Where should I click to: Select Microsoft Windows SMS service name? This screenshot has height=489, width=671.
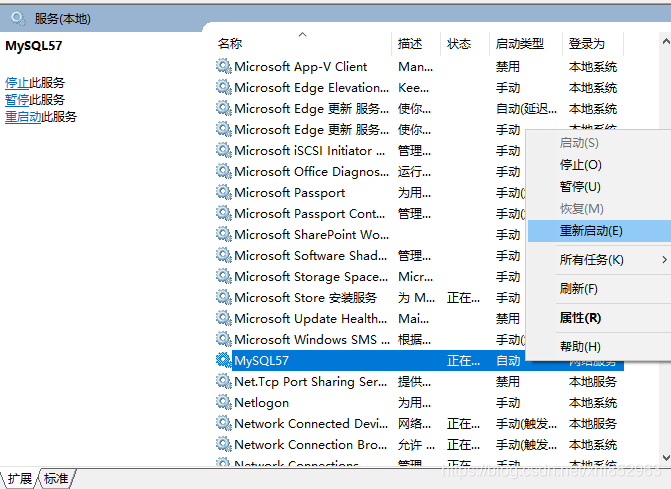312,339
